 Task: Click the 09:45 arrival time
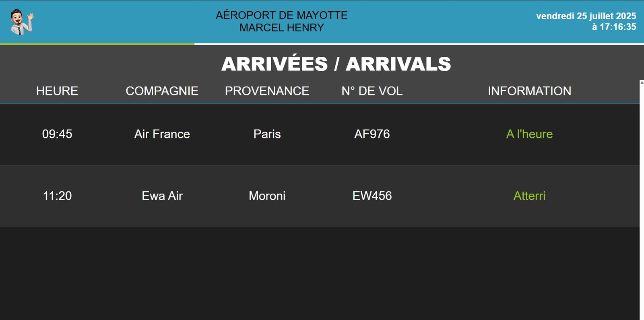coord(57,134)
